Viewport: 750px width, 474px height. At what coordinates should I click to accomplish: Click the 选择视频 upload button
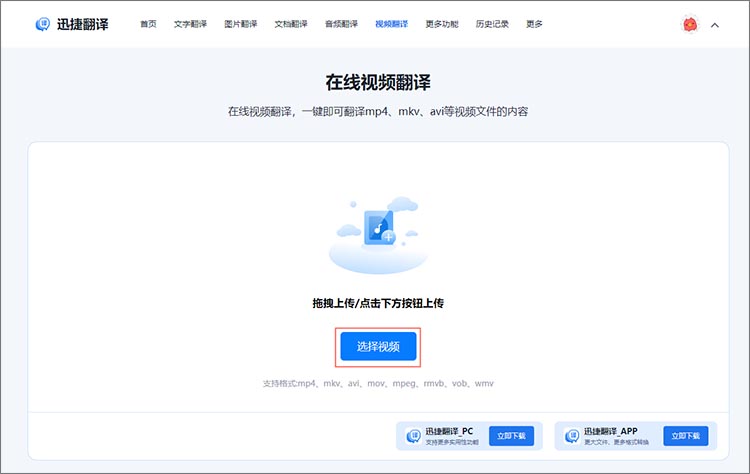point(378,347)
